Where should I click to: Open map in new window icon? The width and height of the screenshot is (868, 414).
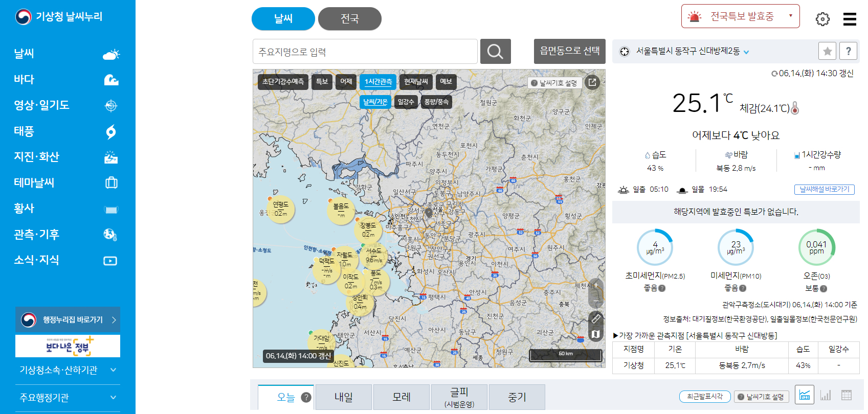tap(592, 82)
